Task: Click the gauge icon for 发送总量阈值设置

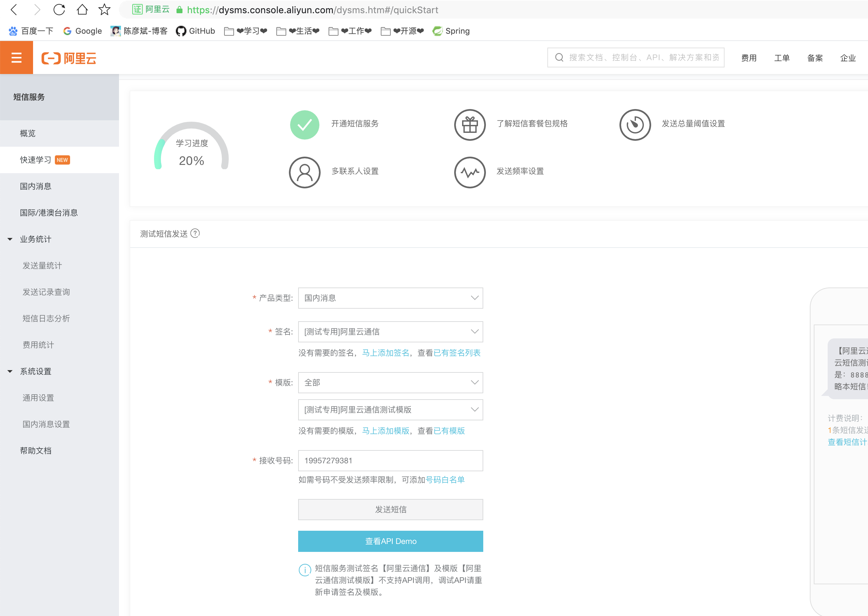Action: [635, 124]
